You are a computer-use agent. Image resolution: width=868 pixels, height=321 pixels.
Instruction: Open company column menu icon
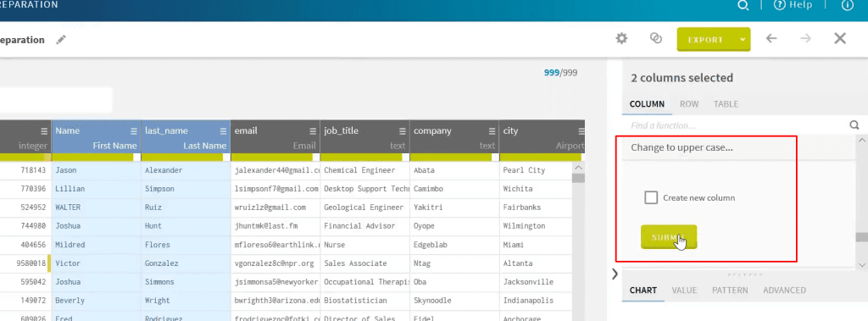492,131
